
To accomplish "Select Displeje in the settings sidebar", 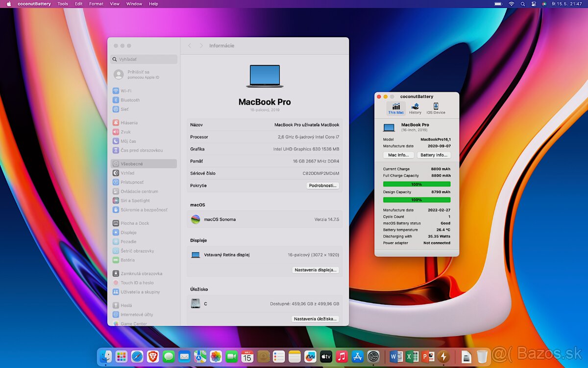I will [x=127, y=232].
